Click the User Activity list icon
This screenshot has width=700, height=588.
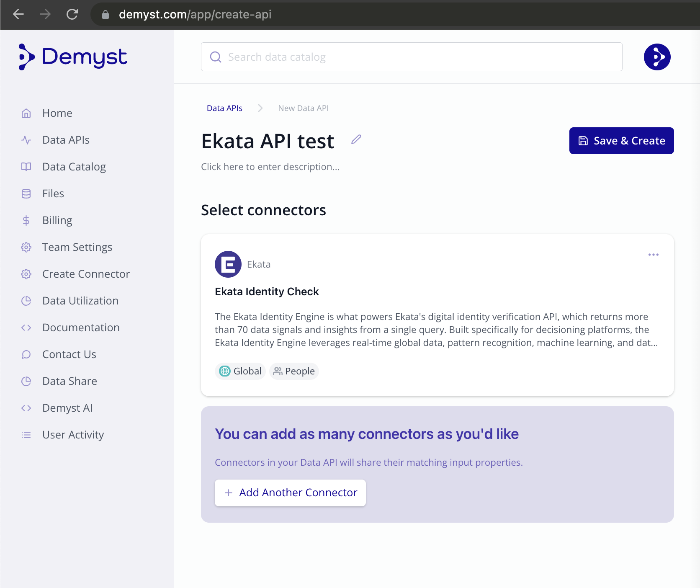pyautogui.click(x=26, y=435)
